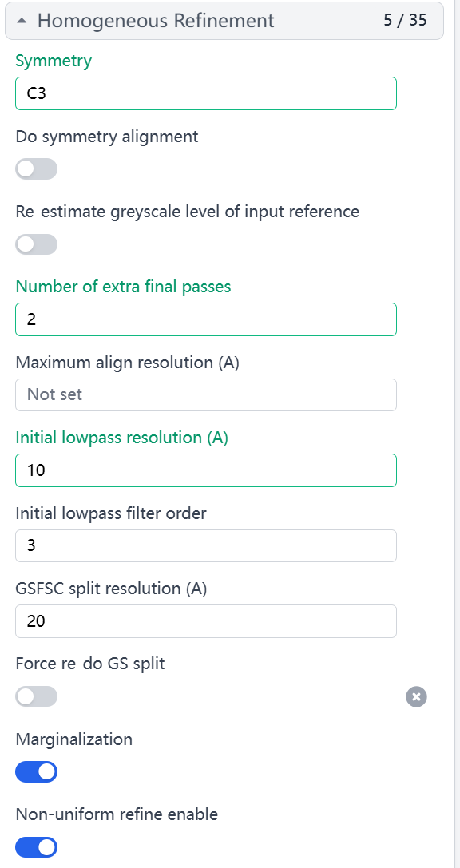
Task: Click the Number of extra final passes label
Action: (124, 287)
